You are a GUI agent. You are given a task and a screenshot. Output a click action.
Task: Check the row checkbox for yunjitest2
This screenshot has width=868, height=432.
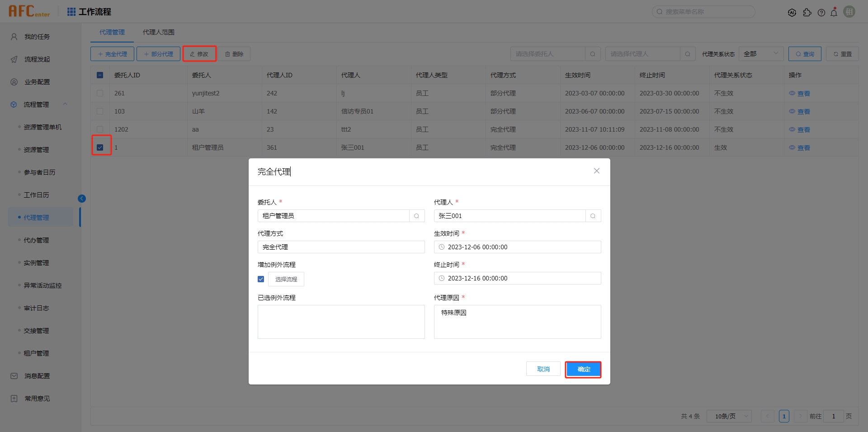point(100,93)
